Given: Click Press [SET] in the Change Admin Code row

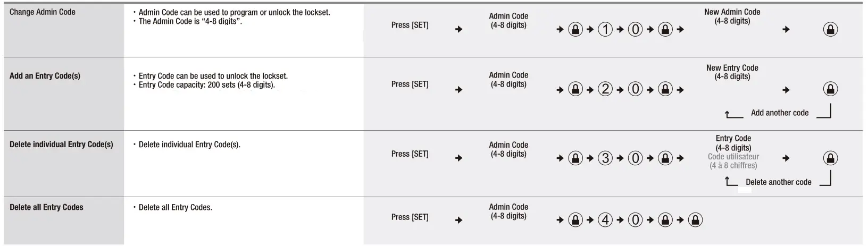Looking at the screenshot, I should point(410,25).
